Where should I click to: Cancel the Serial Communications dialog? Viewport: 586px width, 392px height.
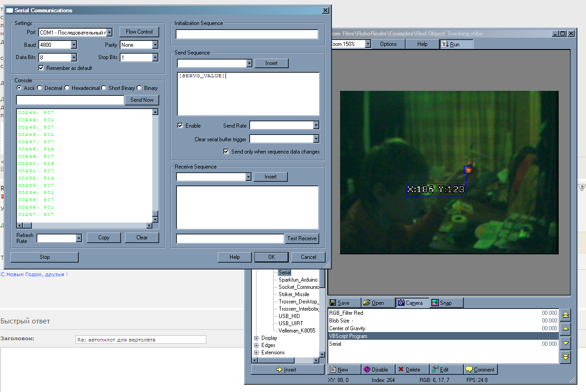pyautogui.click(x=309, y=257)
